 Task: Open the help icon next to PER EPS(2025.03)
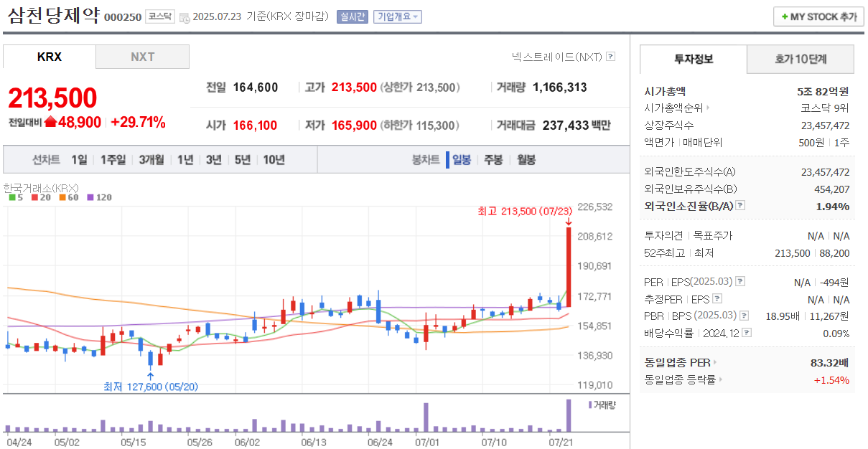(740, 282)
